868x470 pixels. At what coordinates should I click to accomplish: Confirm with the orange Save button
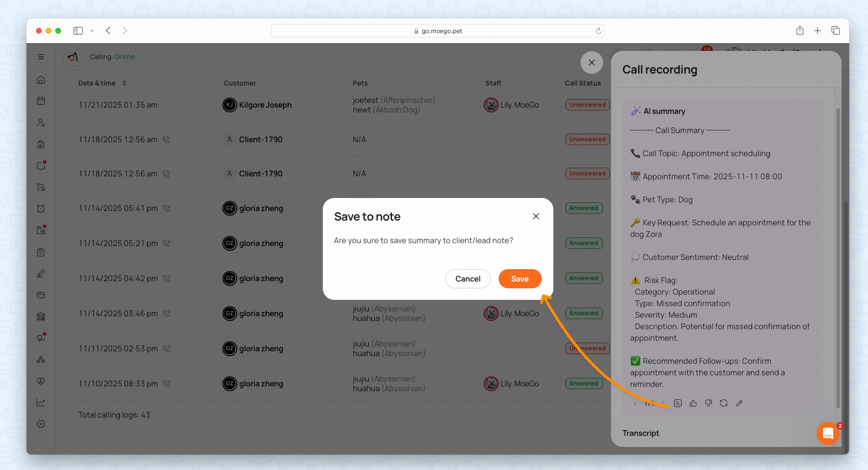(520, 279)
